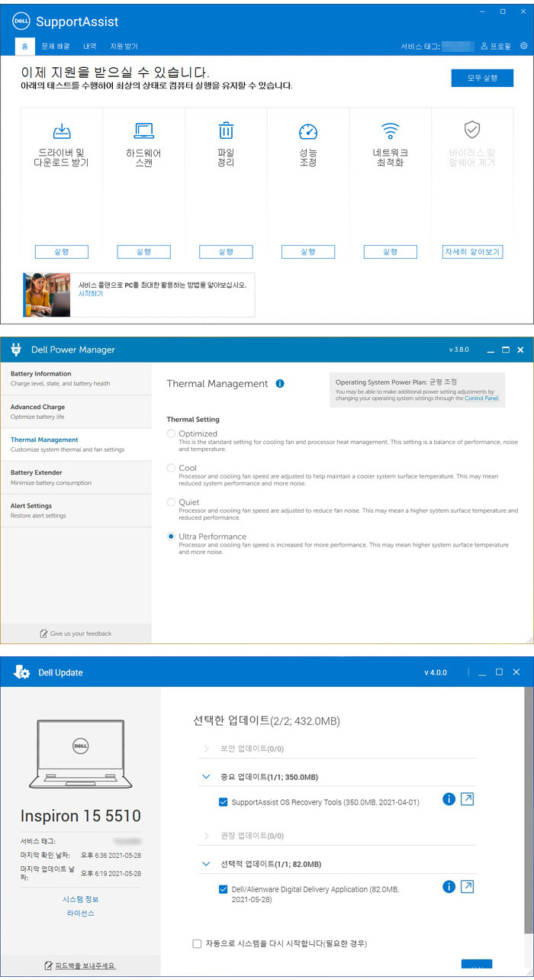The width and height of the screenshot is (534, 980).
Task: Run the hardware scan (실행)
Action: pyautogui.click(x=143, y=252)
